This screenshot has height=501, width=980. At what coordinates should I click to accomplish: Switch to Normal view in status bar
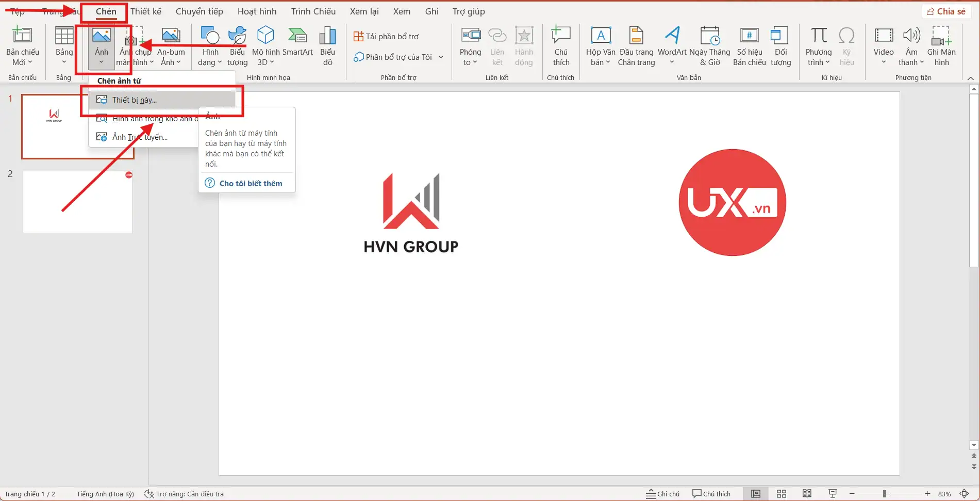coord(756,494)
